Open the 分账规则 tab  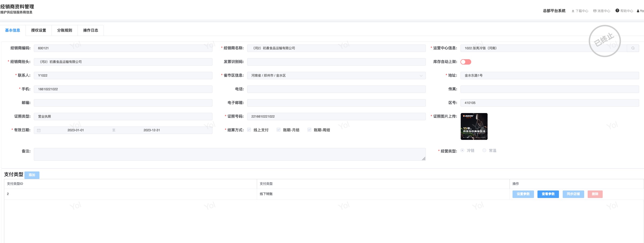65,31
